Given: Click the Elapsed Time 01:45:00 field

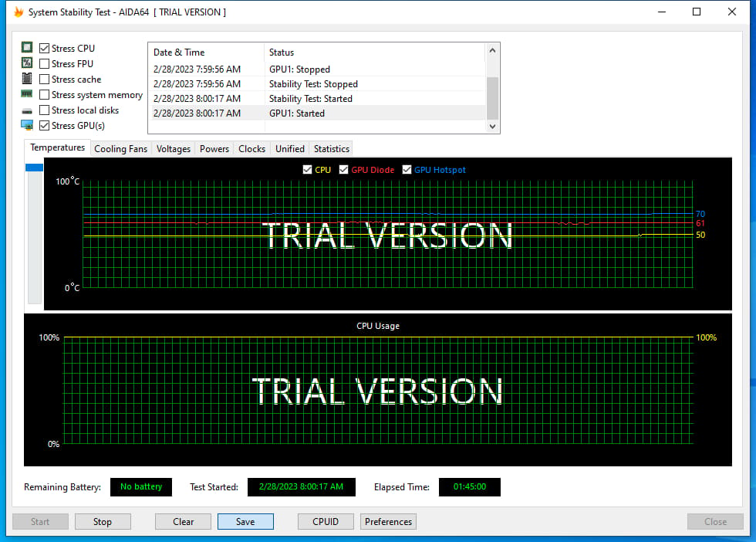Looking at the screenshot, I should tap(470, 487).
